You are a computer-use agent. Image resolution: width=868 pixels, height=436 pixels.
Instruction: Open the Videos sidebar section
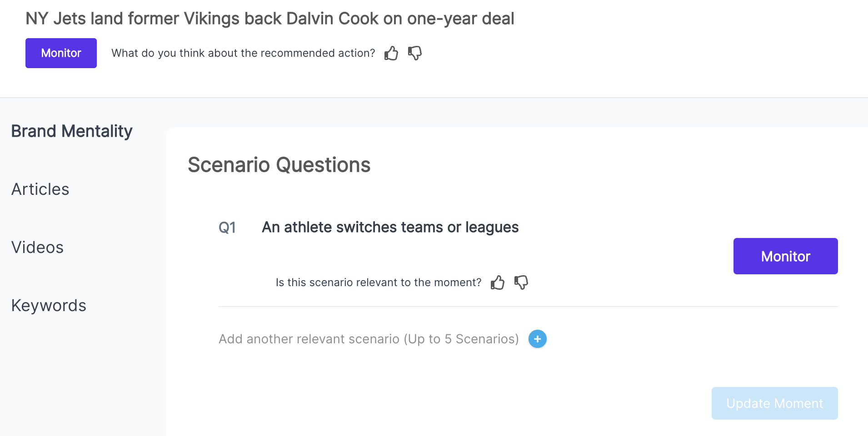click(37, 247)
